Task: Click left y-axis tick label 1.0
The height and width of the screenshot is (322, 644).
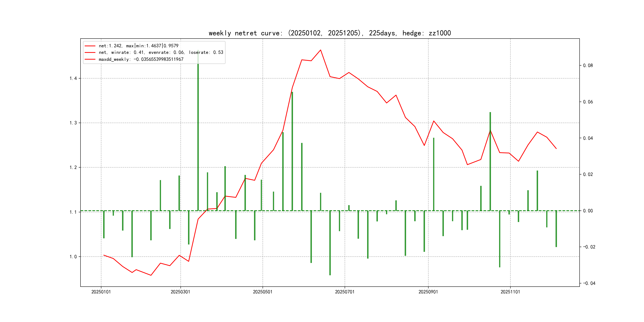Action: pyautogui.click(x=73, y=257)
